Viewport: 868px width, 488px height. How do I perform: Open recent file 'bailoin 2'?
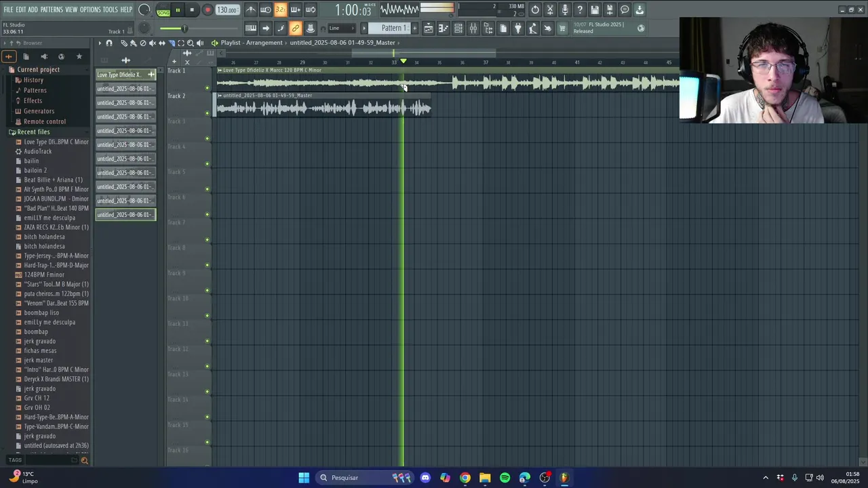pos(35,170)
